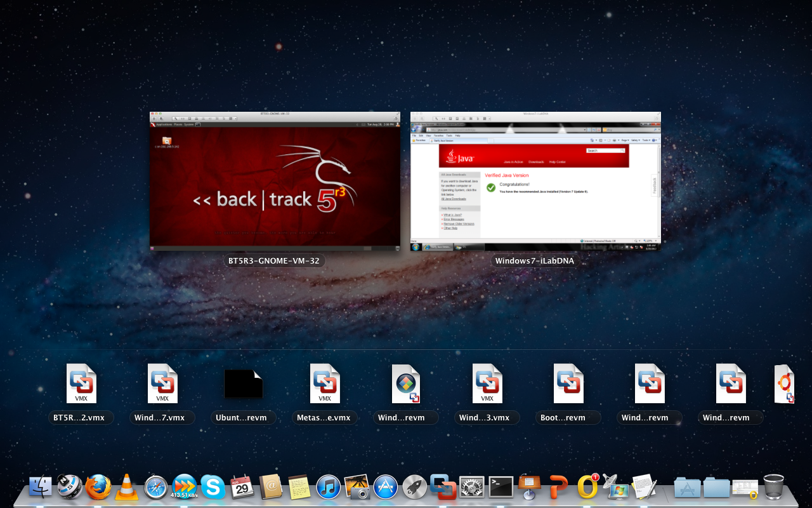Open System Preferences from the Dock
The width and height of the screenshot is (812, 508).
[x=472, y=488]
